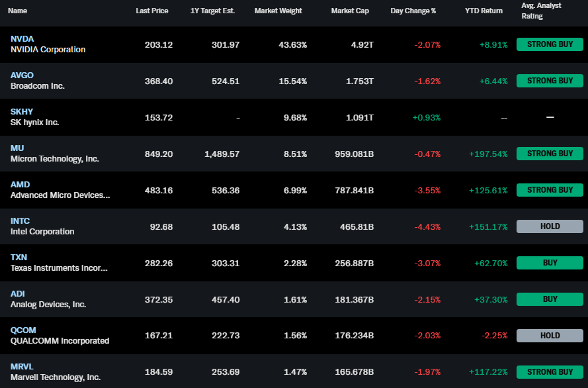Click Intel's HOLD rating badge
Image resolution: width=588 pixels, height=388 pixels.
[x=550, y=226]
